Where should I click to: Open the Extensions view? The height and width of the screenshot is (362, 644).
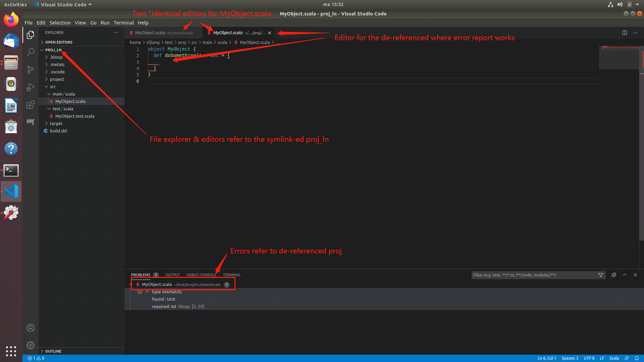click(x=31, y=105)
